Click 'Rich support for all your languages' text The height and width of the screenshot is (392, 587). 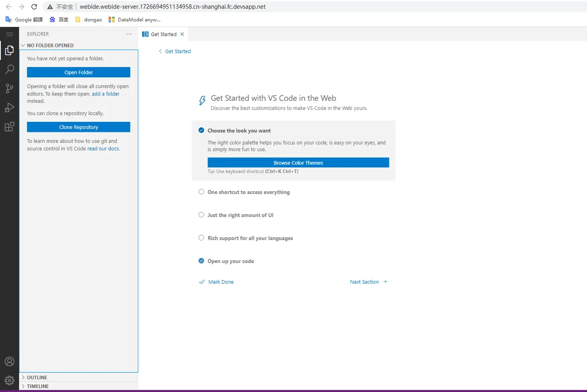click(x=250, y=238)
